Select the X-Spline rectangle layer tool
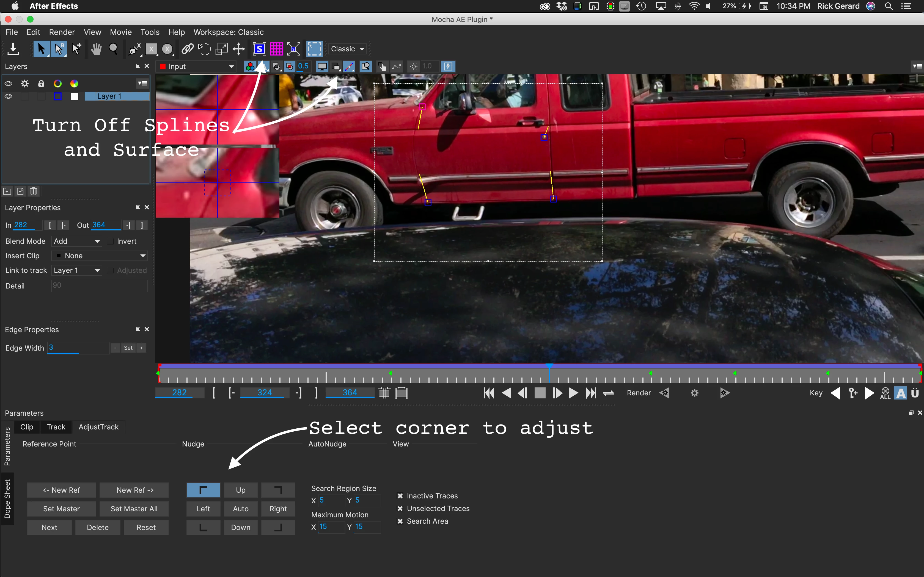Screen dimensions: 924x577 coord(152,49)
